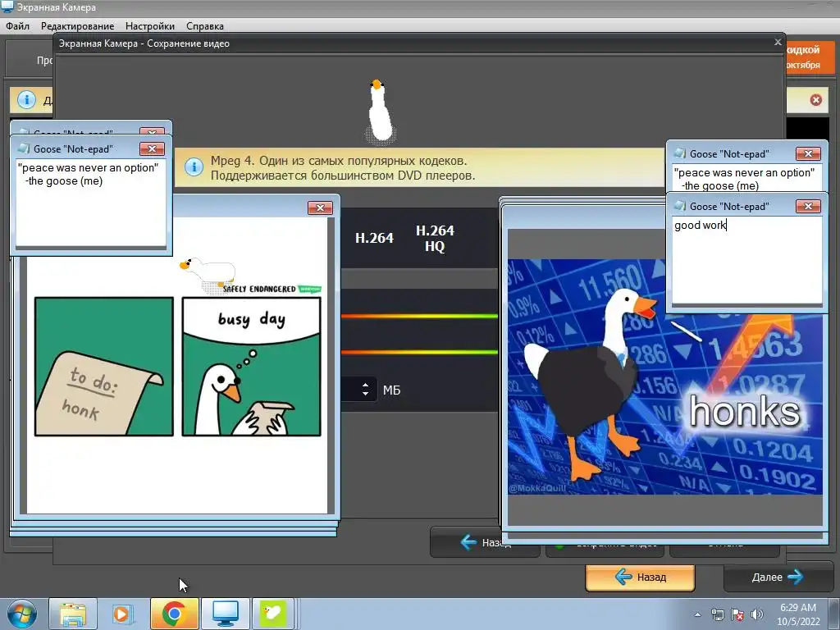
Task: Close the "good work" Goose Not-epad window
Action: pos(808,206)
